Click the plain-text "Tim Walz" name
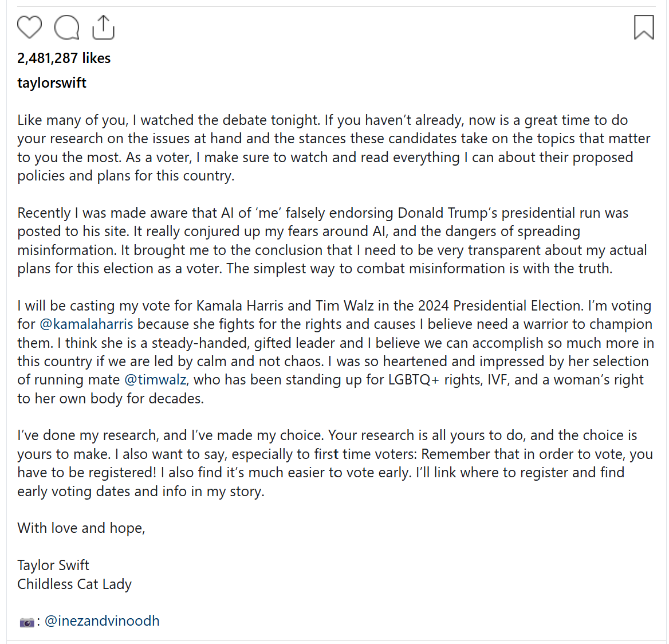Image resolution: width=669 pixels, height=644 pixels. (344, 306)
